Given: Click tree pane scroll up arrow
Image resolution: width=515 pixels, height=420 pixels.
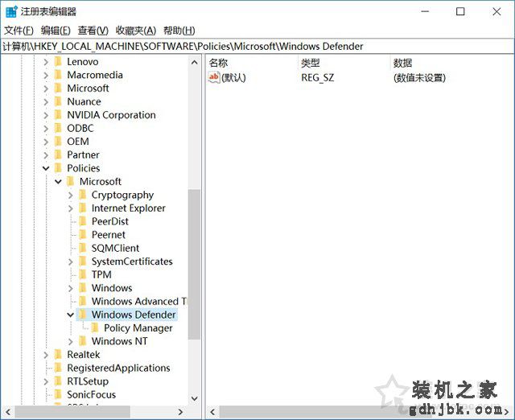Looking at the screenshot, I should (195, 63).
